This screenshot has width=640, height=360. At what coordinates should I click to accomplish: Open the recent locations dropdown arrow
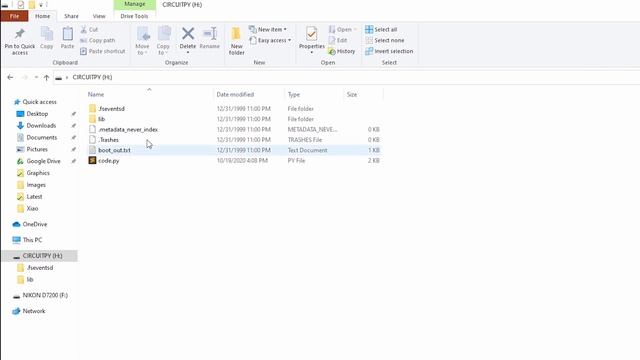pyautogui.click(x=36, y=77)
